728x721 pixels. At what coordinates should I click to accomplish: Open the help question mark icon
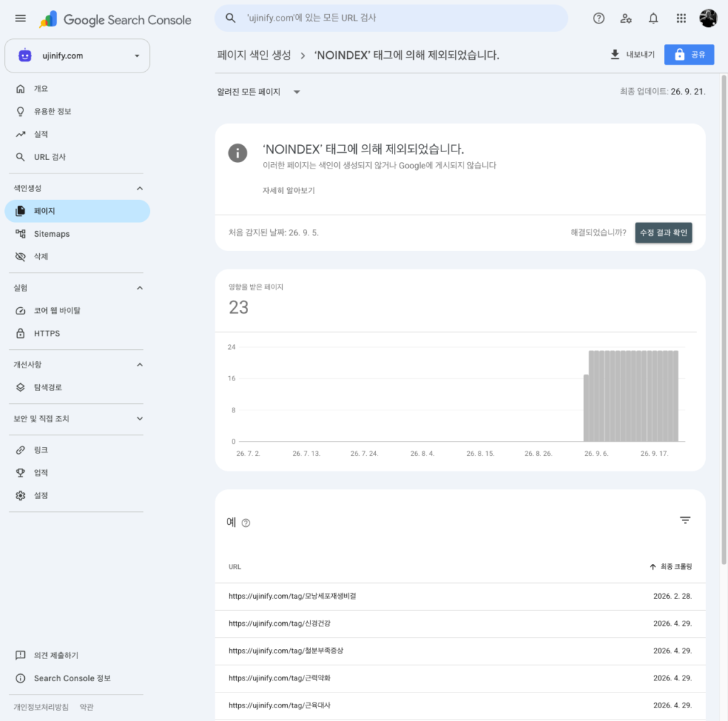click(x=599, y=18)
